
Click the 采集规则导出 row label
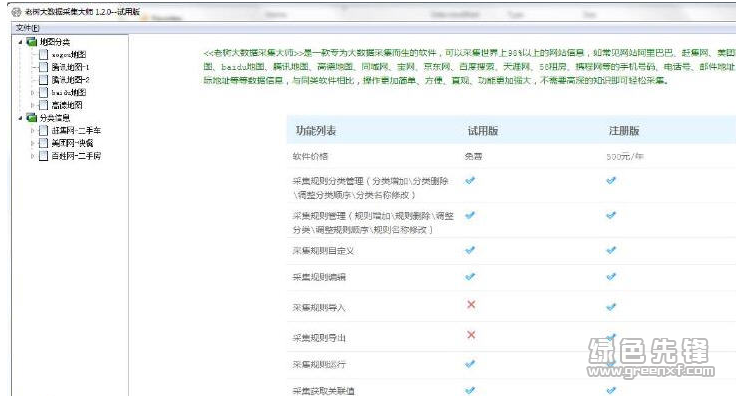tap(319, 338)
